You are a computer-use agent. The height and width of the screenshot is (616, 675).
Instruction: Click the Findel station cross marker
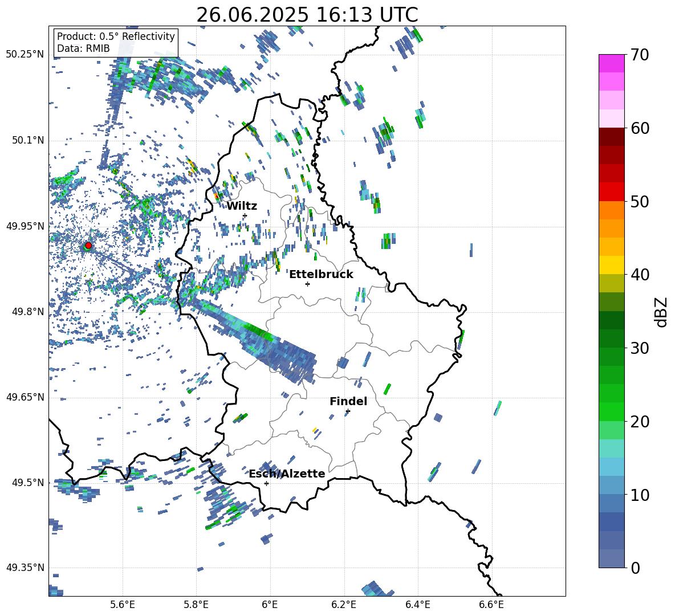tap(348, 411)
